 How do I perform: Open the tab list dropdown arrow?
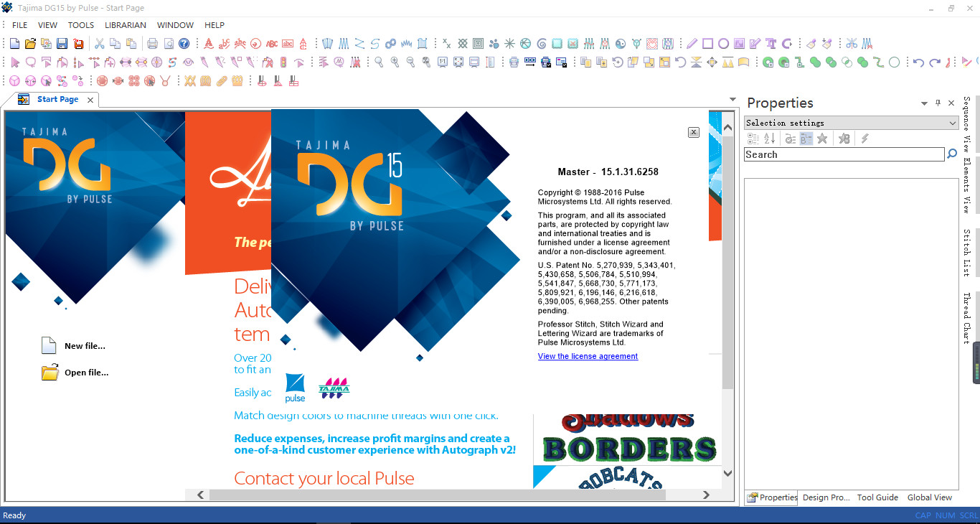pos(732,100)
